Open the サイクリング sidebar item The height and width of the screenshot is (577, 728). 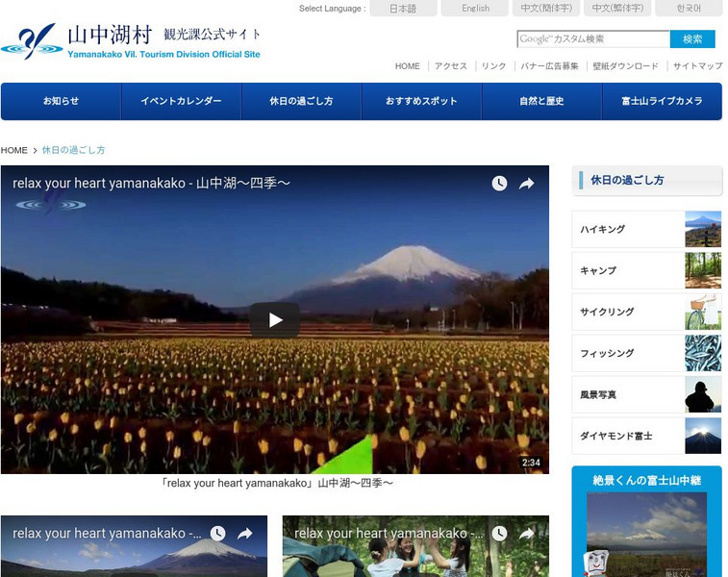point(647,312)
